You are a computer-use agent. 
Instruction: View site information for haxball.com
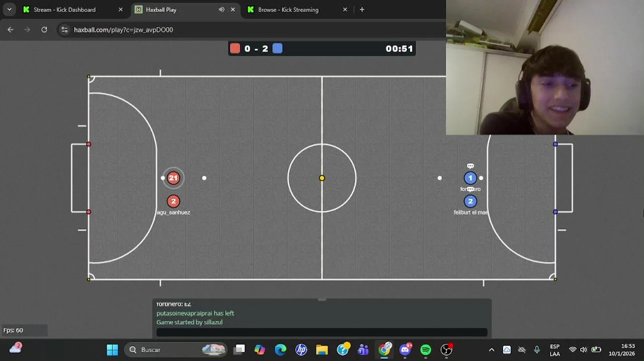click(64, 30)
